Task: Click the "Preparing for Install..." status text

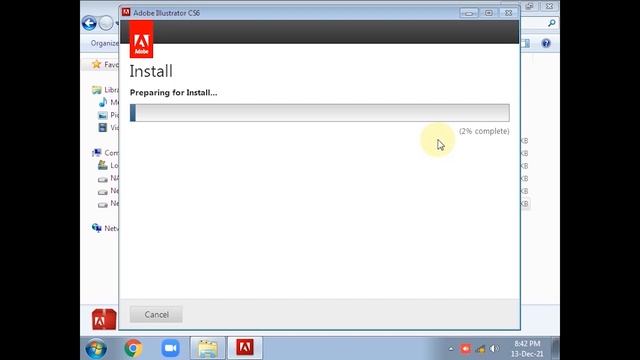Action: point(173,93)
